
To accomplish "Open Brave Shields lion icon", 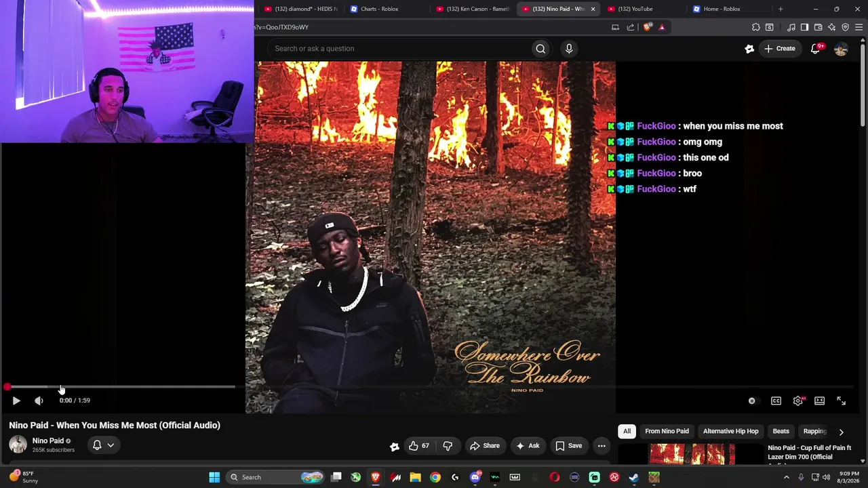I will [x=648, y=27].
